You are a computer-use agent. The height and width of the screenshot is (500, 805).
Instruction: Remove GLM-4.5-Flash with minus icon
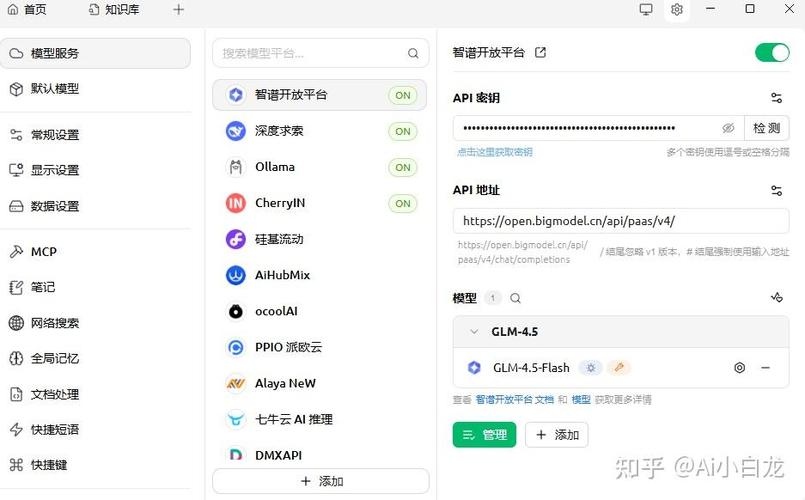[x=765, y=368]
